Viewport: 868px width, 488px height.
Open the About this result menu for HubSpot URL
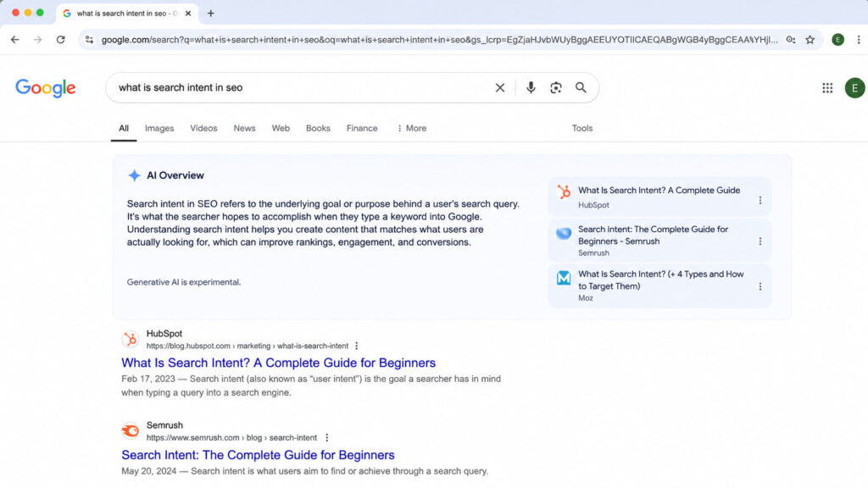coord(357,346)
